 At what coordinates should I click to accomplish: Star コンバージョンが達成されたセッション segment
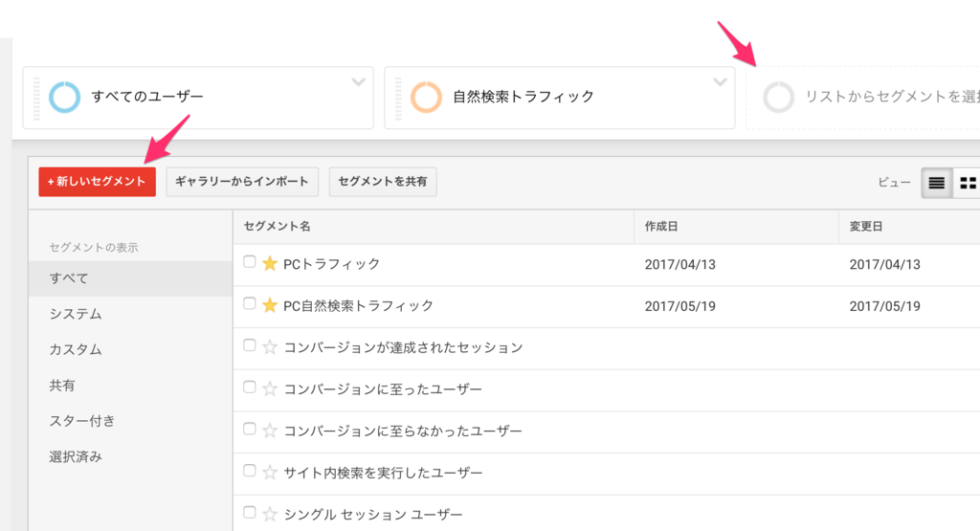(x=269, y=347)
